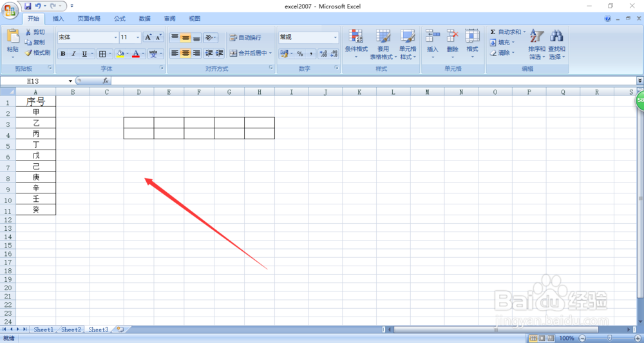Viewport: 644px width, 343px height.
Task: Apply fill color bucket
Action: (120, 54)
